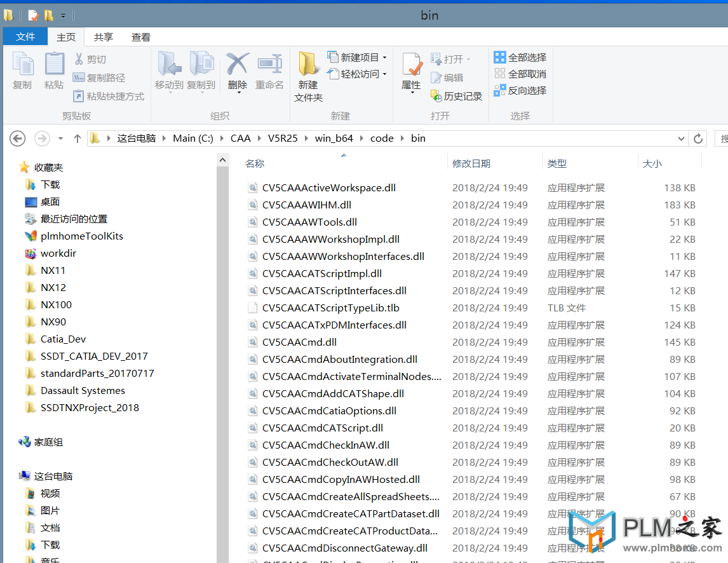
Task: Select file CV5CAACmdAddCATShape.dll
Action: (x=333, y=393)
